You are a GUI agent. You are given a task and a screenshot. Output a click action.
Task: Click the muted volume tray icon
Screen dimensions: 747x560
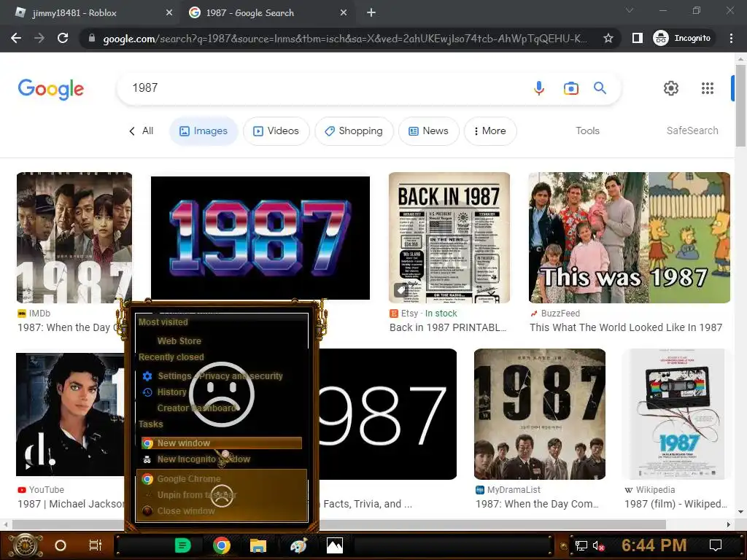click(x=598, y=545)
